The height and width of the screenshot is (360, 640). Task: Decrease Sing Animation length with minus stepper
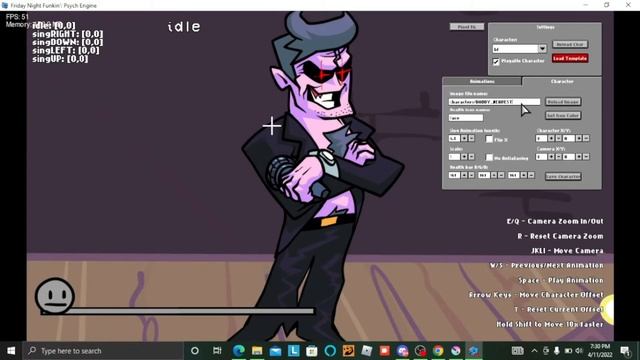471,138
